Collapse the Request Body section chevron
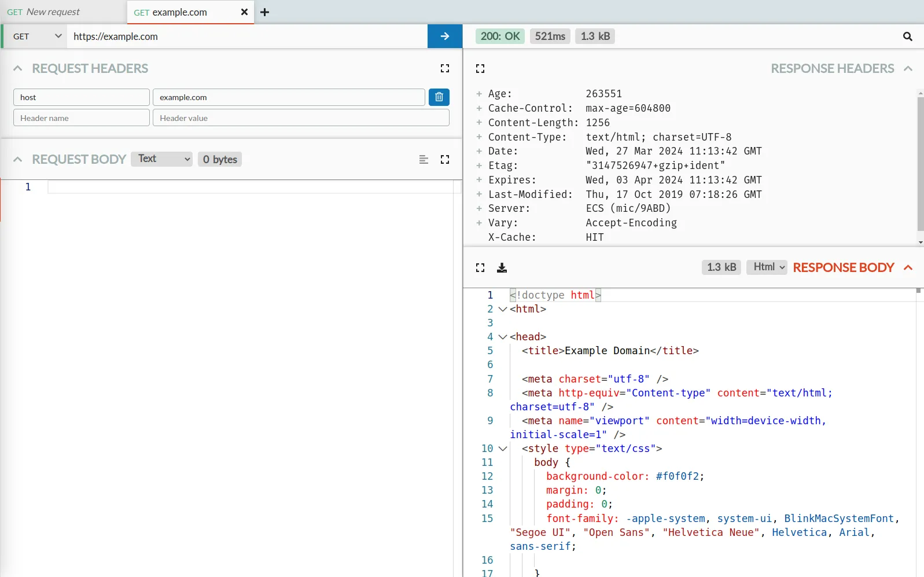 click(18, 159)
